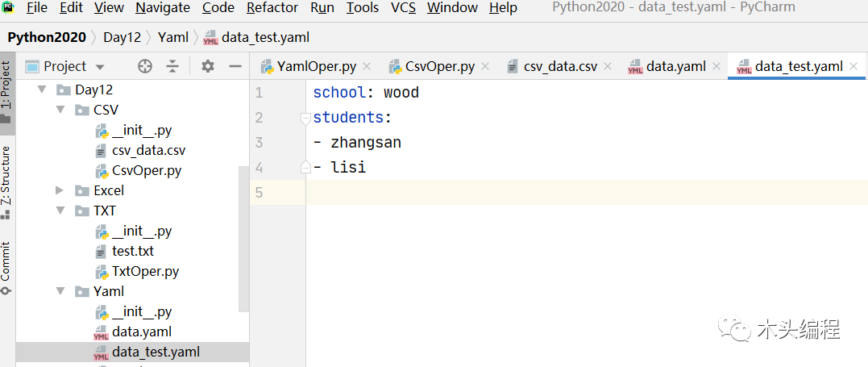Click the project tree vertical scrollbar
The height and width of the screenshot is (367, 868).
(243, 239)
